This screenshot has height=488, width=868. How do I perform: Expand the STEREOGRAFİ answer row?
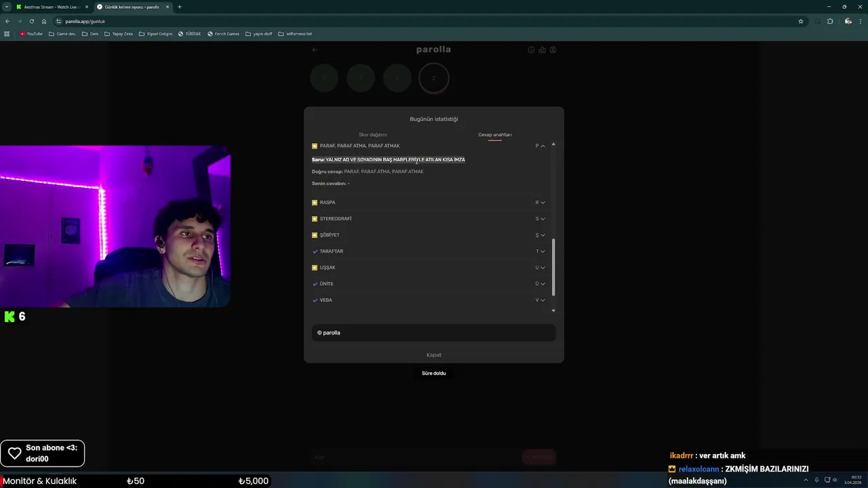pyautogui.click(x=429, y=219)
